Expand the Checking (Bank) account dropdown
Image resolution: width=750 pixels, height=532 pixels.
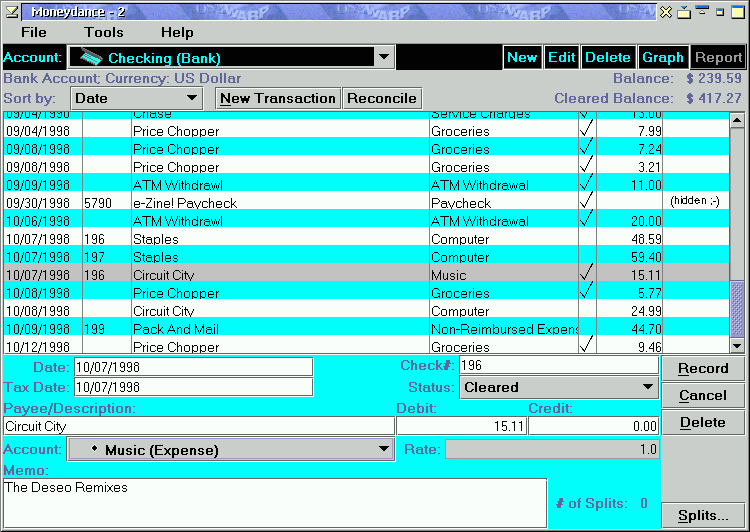(384, 57)
